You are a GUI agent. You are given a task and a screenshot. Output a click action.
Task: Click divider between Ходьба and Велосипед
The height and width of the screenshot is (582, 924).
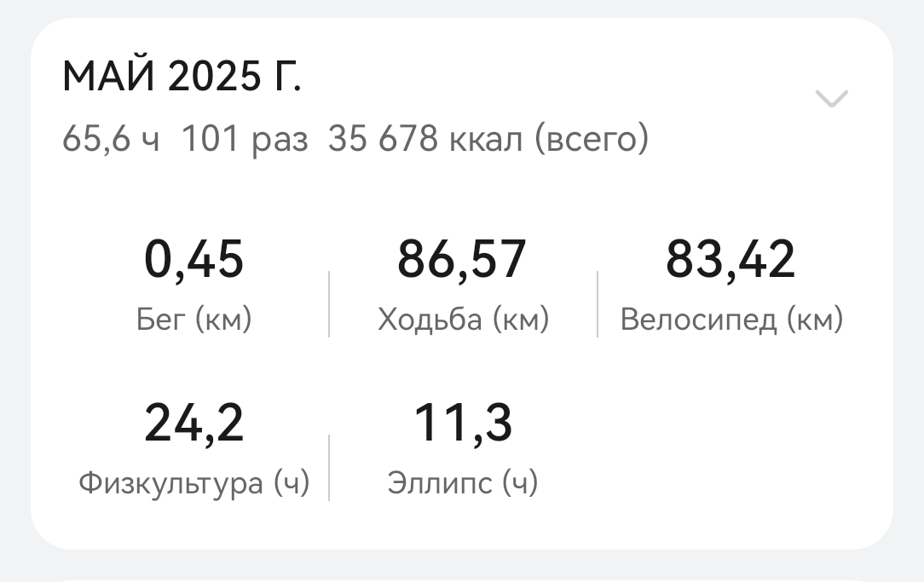click(598, 304)
